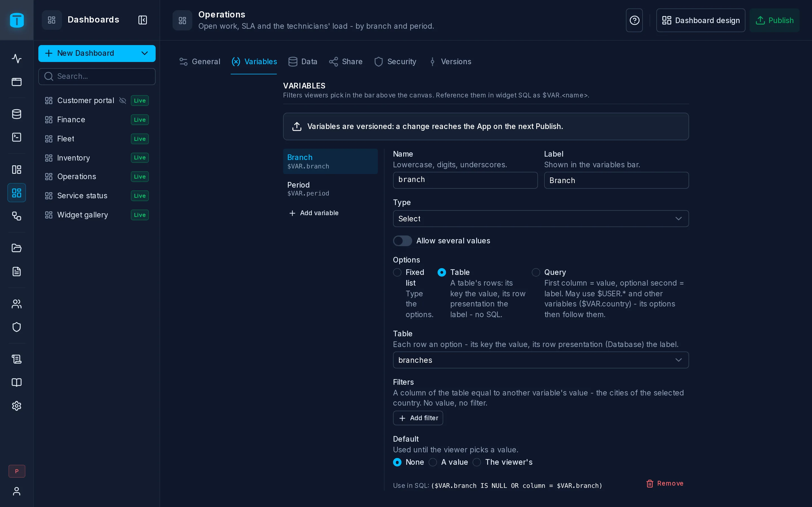
Task: Open the users icon in left rail
Action: tap(16, 304)
